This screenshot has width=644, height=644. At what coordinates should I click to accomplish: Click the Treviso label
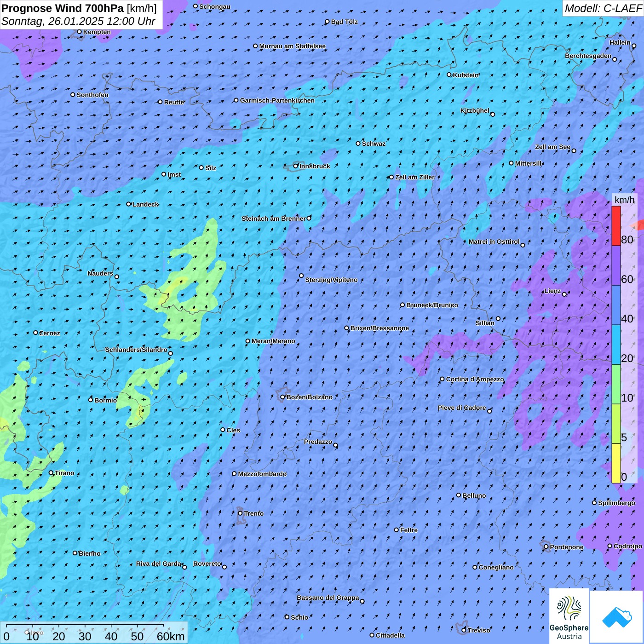479,630
